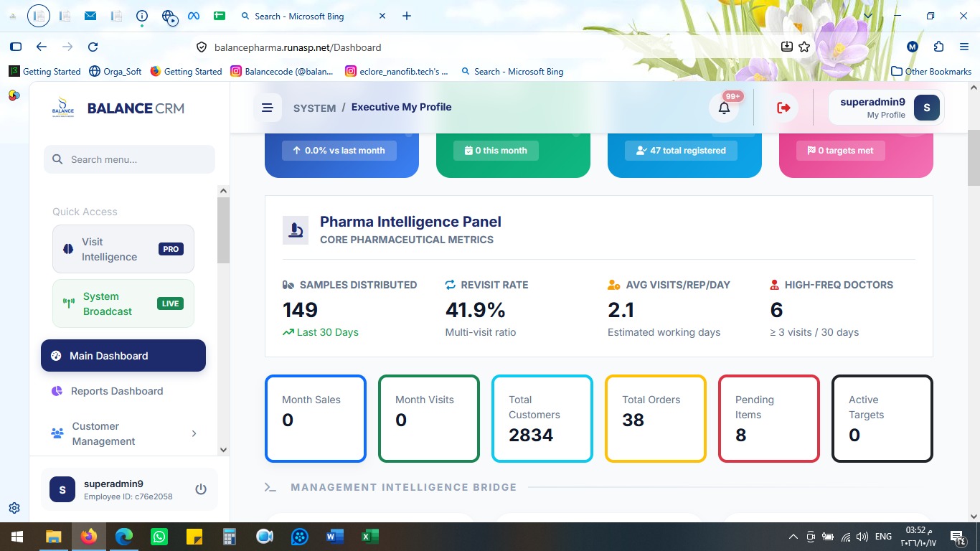The height and width of the screenshot is (551, 980).
Task: Click the 47 total registered badge
Action: (681, 151)
